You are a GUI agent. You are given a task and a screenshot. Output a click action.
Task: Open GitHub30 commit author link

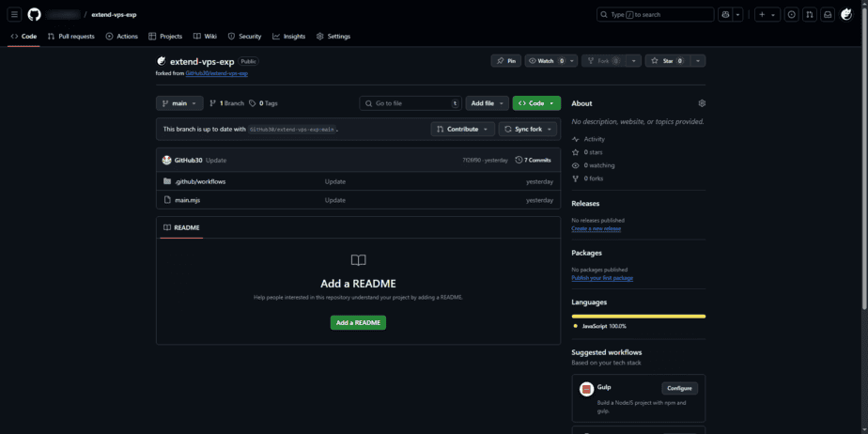click(x=188, y=160)
